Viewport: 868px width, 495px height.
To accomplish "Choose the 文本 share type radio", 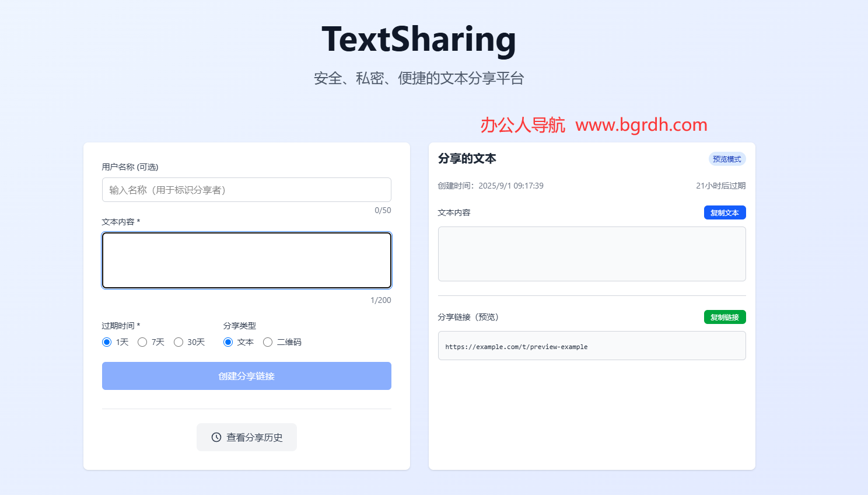I will [228, 342].
